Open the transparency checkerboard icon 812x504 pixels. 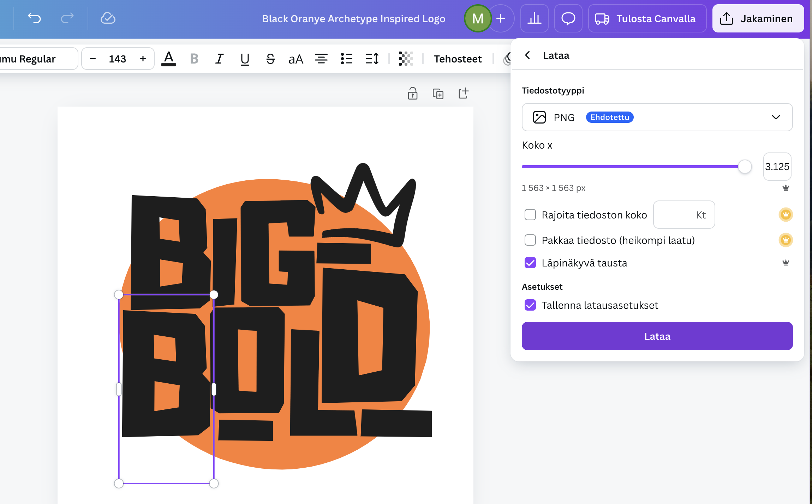click(406, 59)
